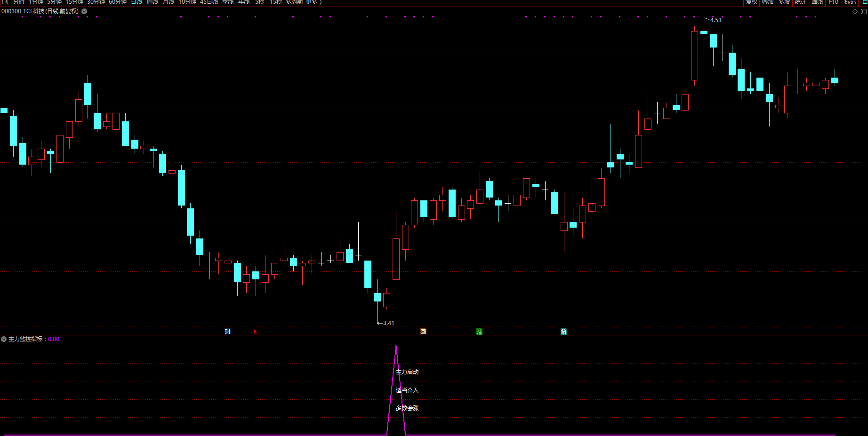The height and width of the screenshot is (436, 868).
Task: Click the 主力监控指标 indicator name
Action: 25,339
